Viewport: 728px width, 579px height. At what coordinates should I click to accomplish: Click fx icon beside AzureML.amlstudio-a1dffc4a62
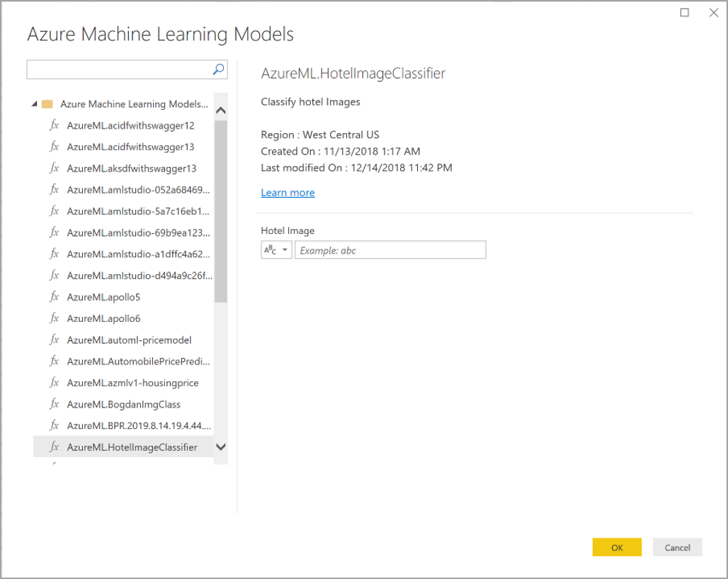(55, 254)
